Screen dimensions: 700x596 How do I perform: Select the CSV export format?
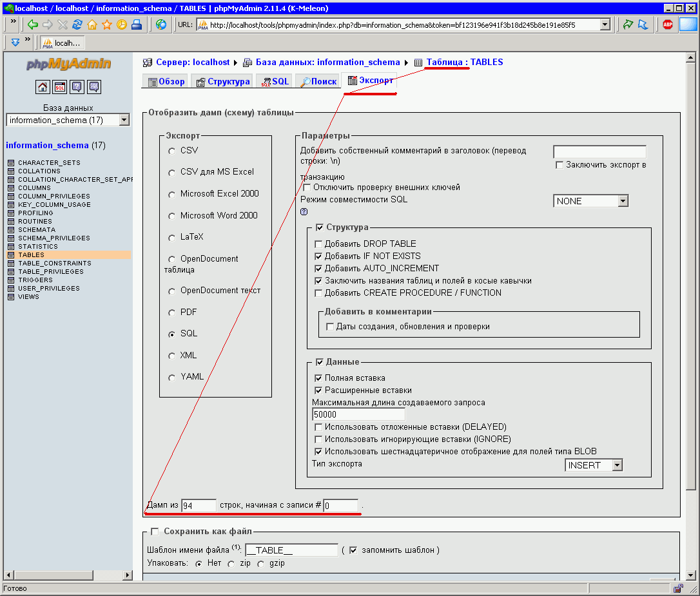172,151
